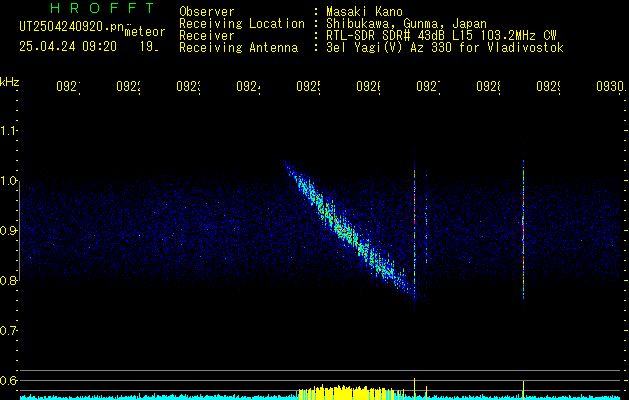This screenshot has width=629, height=400.
Task: Click the 'Observer' label
Action: pyautogui.click(x=207, y=12)
